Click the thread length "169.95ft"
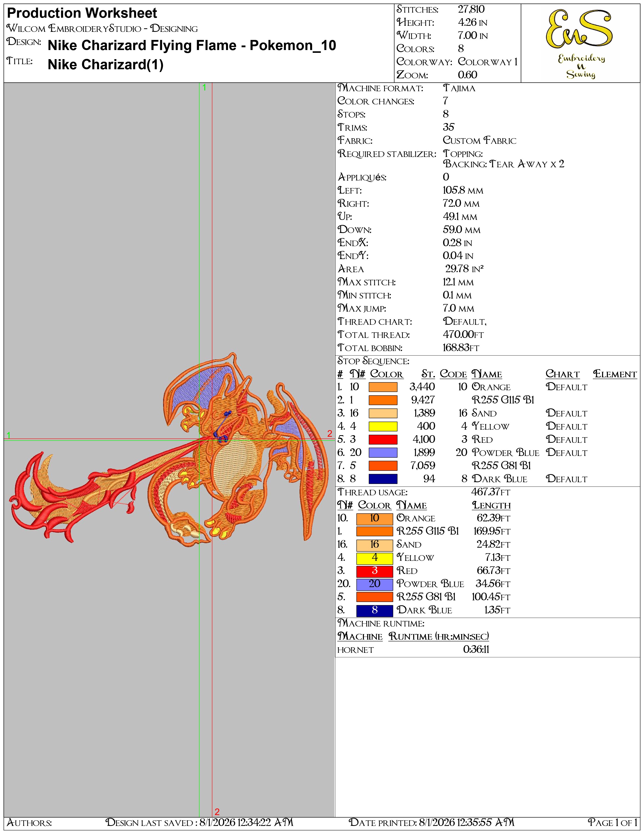 (492, 531)
